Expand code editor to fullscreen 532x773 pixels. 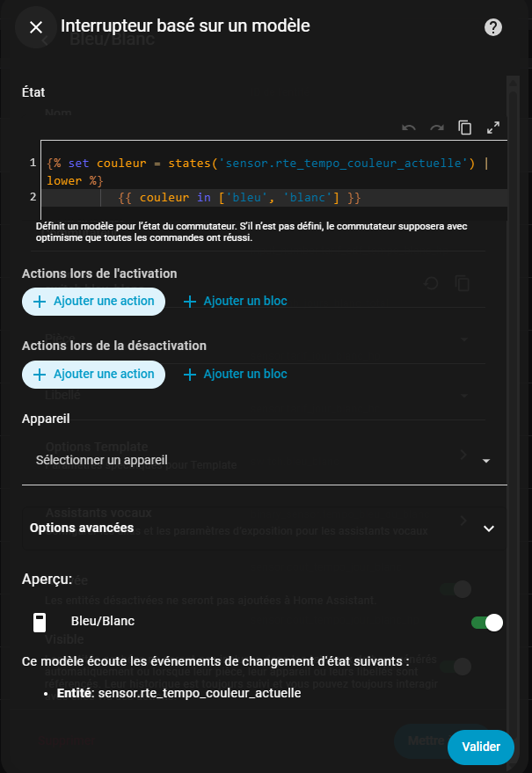coord(493,128)
